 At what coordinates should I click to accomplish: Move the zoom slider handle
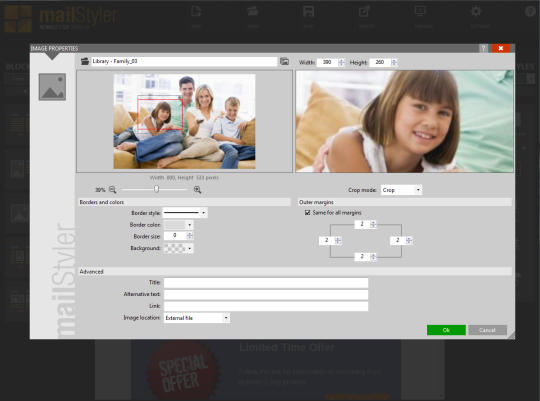pos(156,189)
